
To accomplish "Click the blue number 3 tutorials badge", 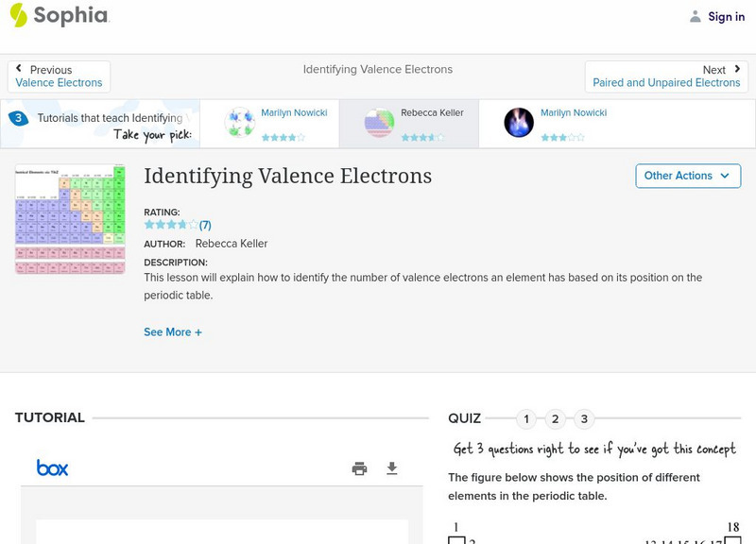I will click(18, 118).
